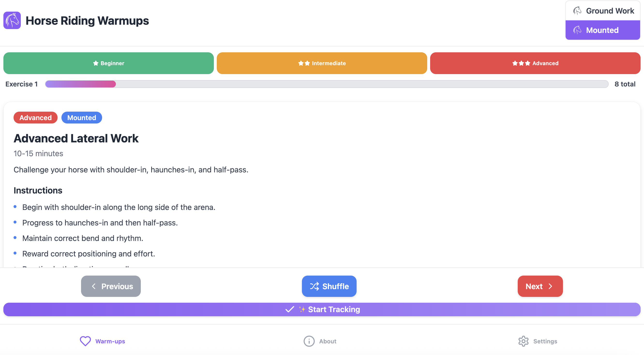The height and width of the screenshot is (355, 644).
Task: Select the Beginner difficulty level
Action: [108, 63]
